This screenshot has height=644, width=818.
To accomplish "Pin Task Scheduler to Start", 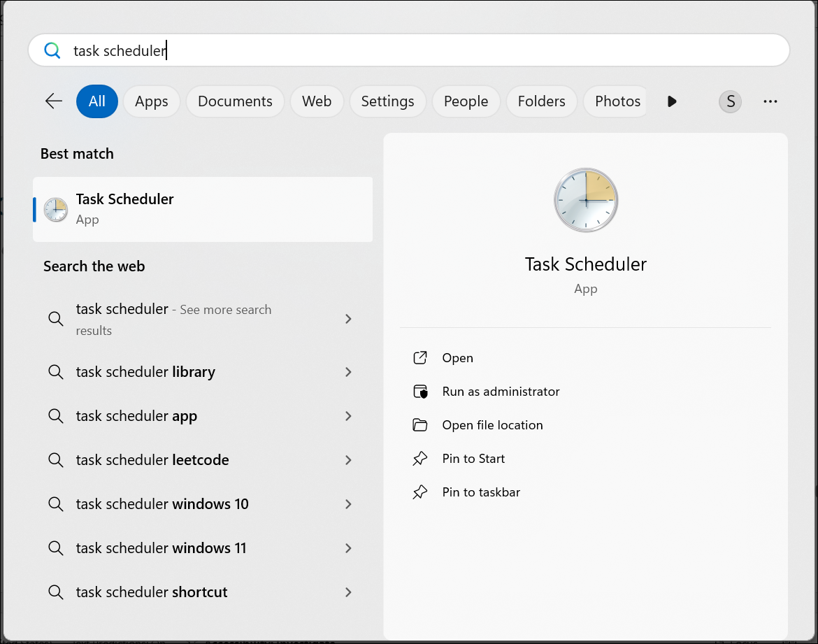I will coord(473,459).
